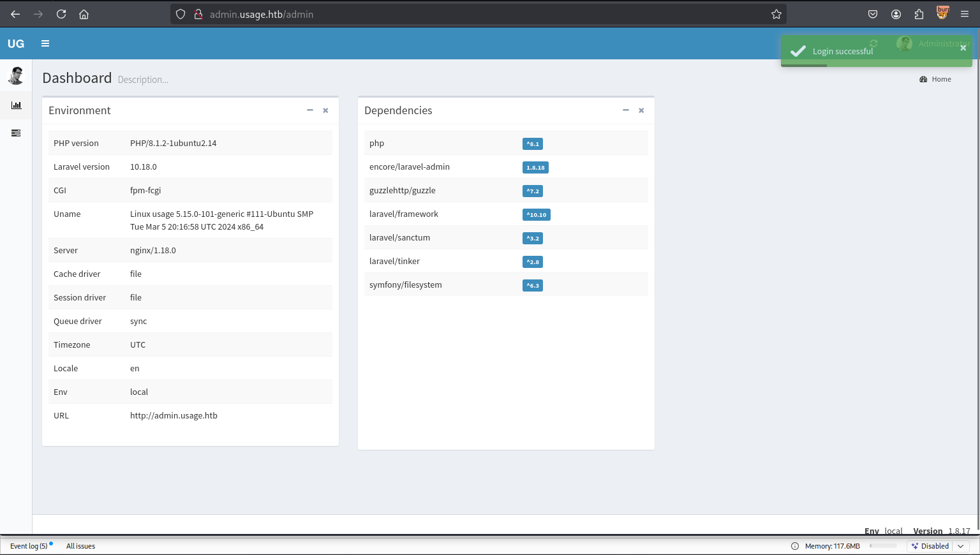
Task: Remove the Environment panel
Action: (x=325, y=110)
